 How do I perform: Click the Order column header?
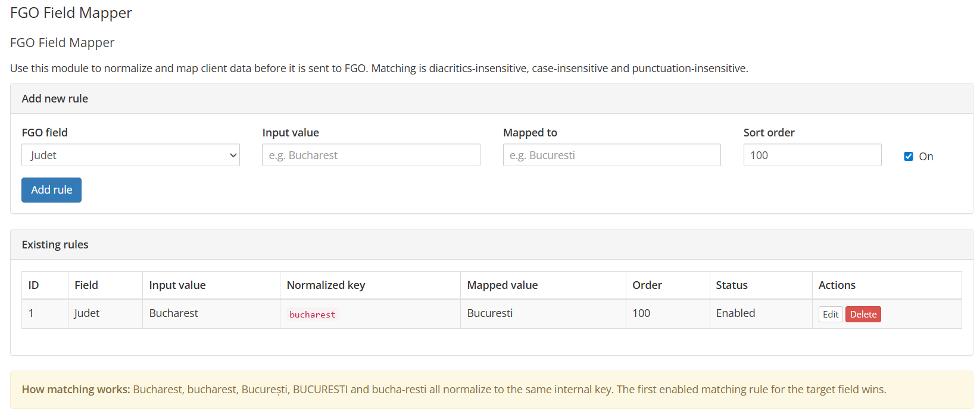click(647, 285)
